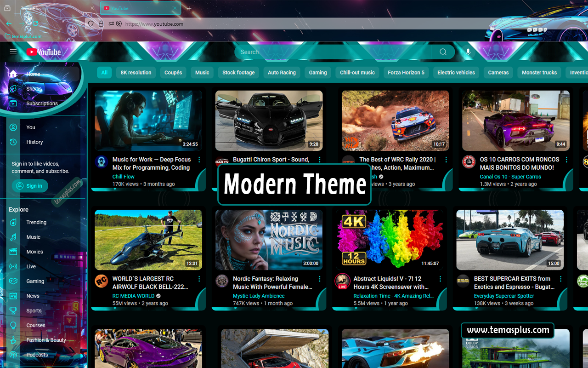Click the Sign in button

(x=30, y=186)
